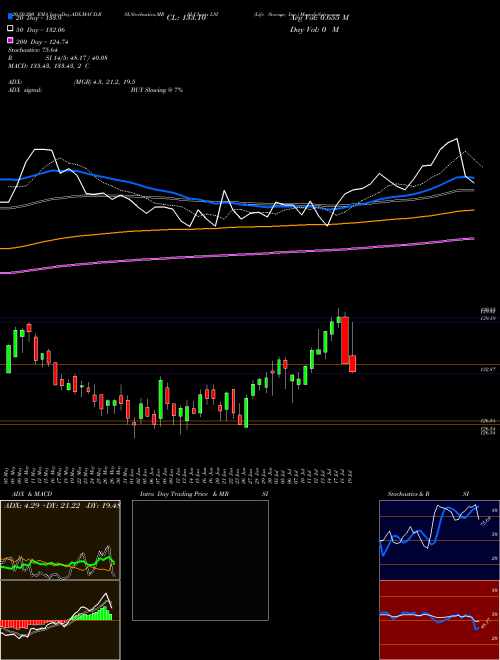The height and width of the screenshot is (660, 500).
Task: Click the '73.64' value in Stochastics panel
Action: coord(485,521)
